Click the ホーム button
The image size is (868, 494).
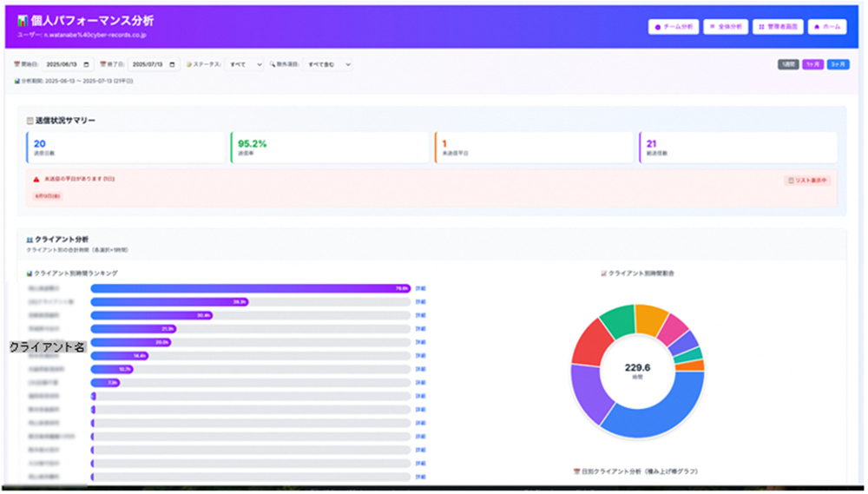coord(826,27)
